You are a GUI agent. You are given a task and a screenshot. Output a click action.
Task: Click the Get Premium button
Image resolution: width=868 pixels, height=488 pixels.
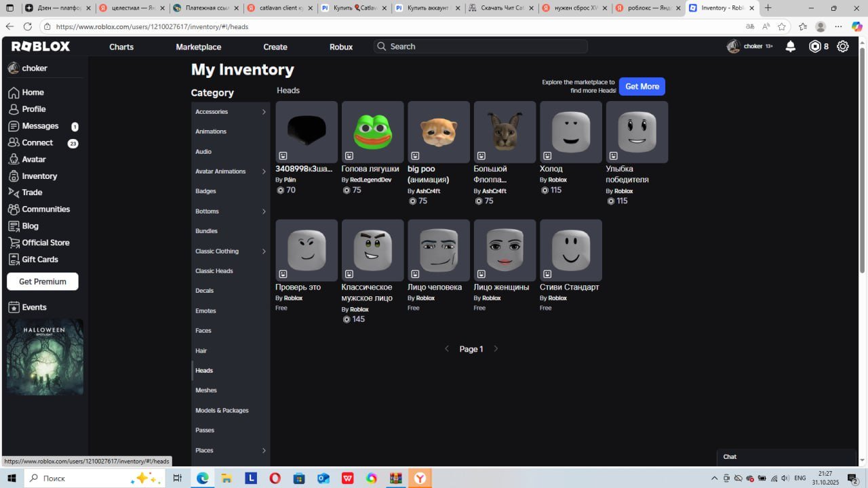[43, 281]
